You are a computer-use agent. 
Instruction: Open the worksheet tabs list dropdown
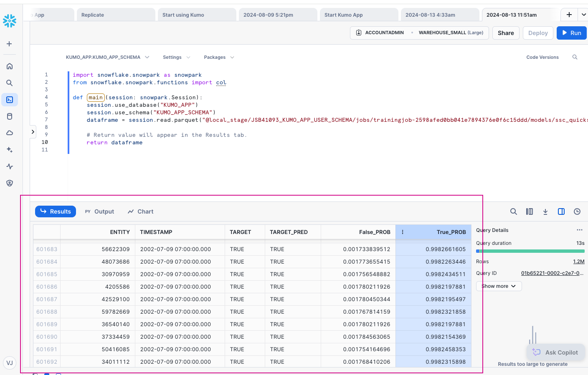583,15
